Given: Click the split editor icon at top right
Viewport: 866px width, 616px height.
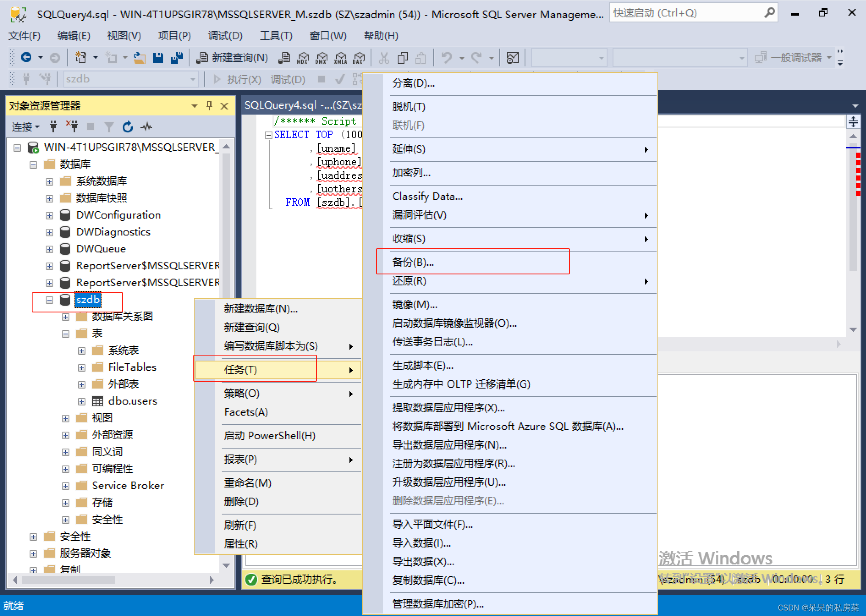Looking at the screenshot, I should (x=853, y=122).
